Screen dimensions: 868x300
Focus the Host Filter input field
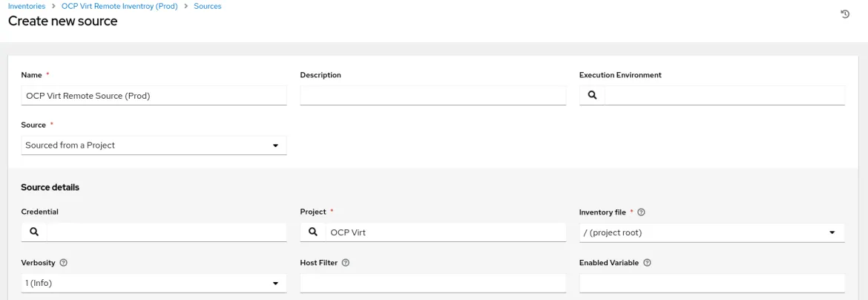click(x=433, y=283)
